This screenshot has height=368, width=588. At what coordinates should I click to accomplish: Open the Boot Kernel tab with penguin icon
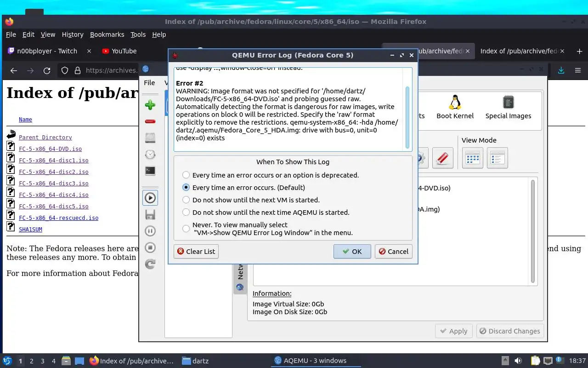click(x=455, y=107)
